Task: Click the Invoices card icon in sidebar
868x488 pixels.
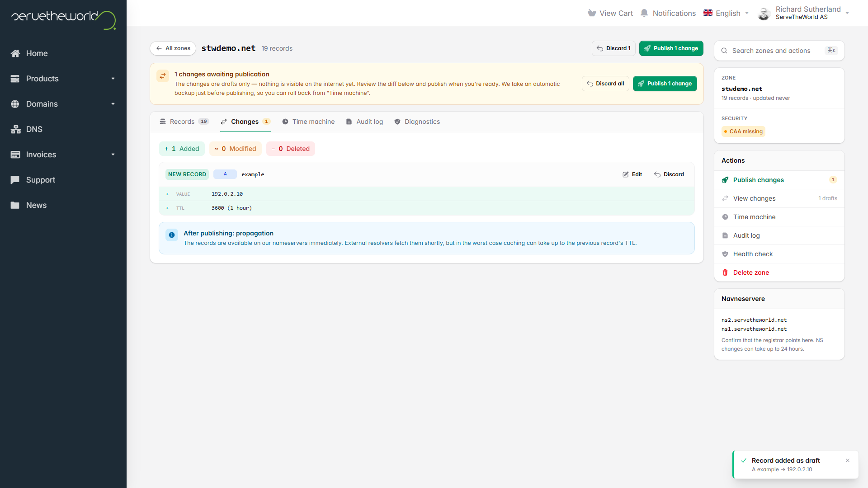Action: click(x=15, y=155)
